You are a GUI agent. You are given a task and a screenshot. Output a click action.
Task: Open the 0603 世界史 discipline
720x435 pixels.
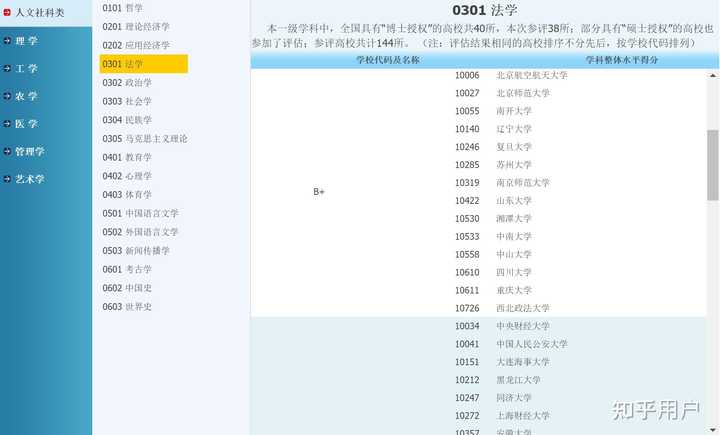point(127,306)
